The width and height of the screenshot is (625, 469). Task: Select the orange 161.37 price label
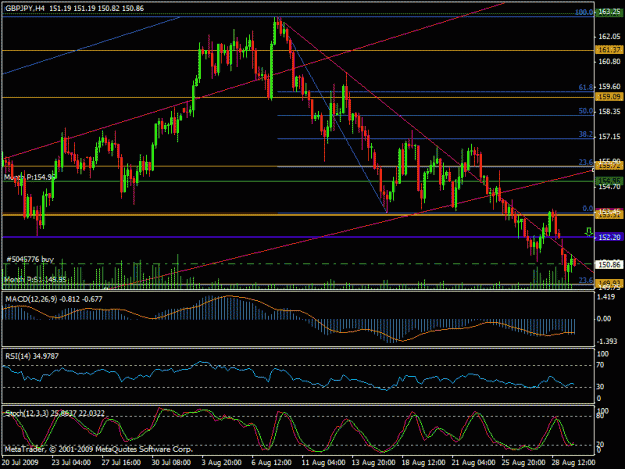609,50
